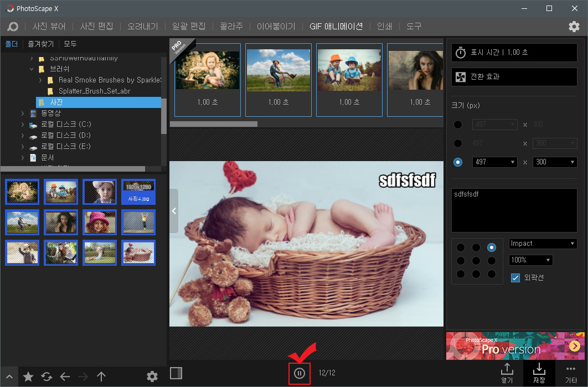The image size is (588, 387).
Task: Expand local disk (E:) node
Action: tap(23, 147)
